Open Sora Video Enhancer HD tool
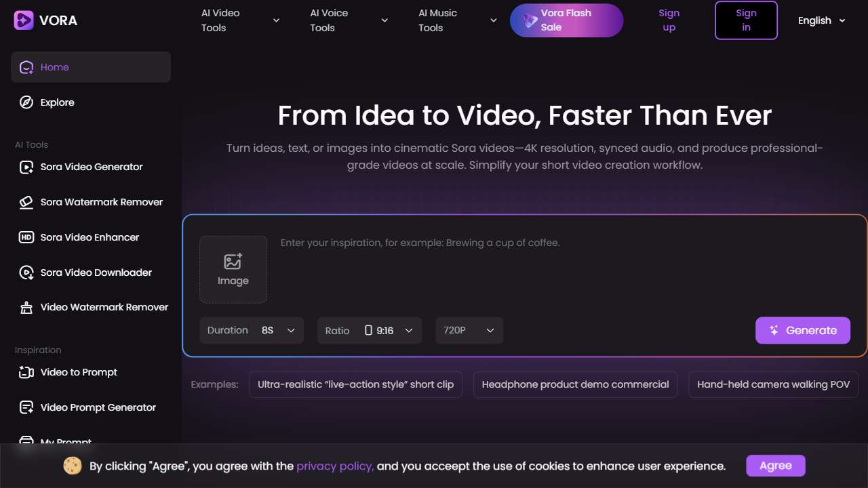Screen dimensions: 868x488 (90, 237)
